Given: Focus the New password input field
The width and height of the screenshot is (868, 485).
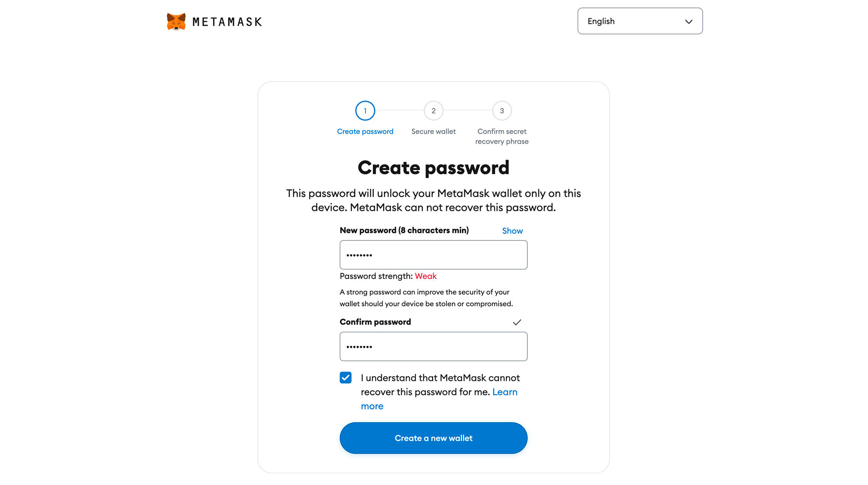Looking at the screenshot, I should (x=433, y=255).
